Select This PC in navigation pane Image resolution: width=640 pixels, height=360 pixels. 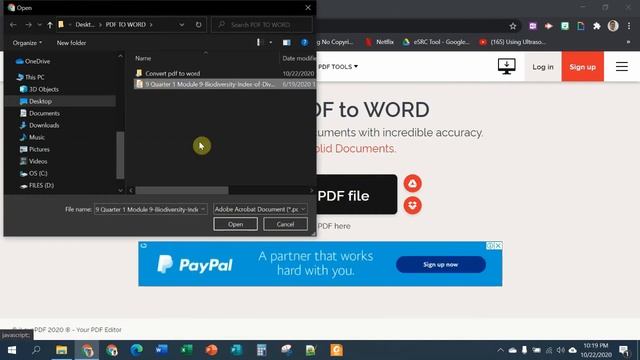(x=31, y=77)
